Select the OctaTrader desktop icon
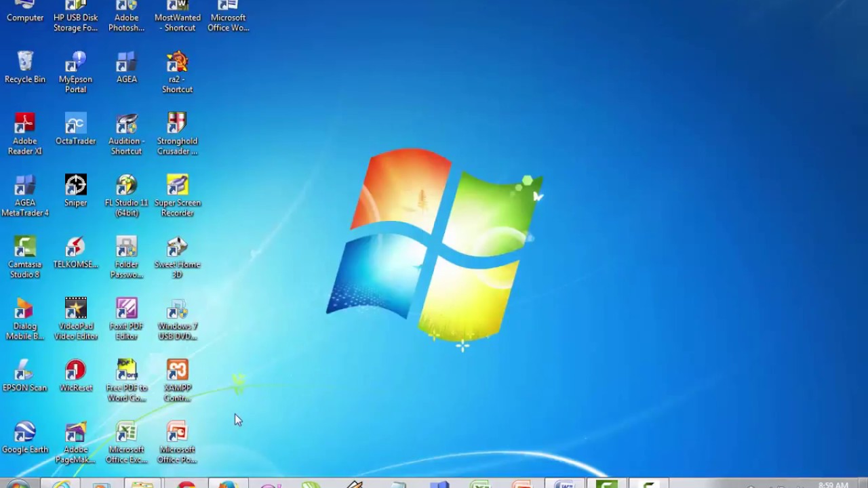 [75, 129]
